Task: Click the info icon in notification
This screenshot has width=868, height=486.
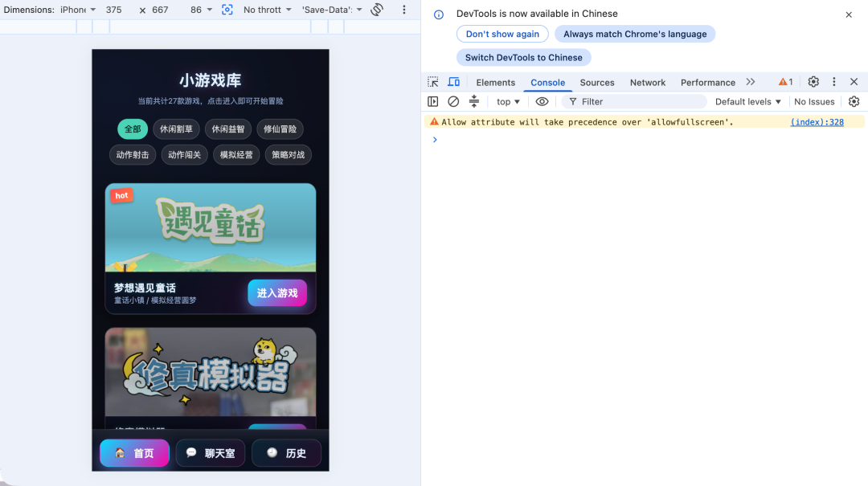Action: (x=439, y=15)
